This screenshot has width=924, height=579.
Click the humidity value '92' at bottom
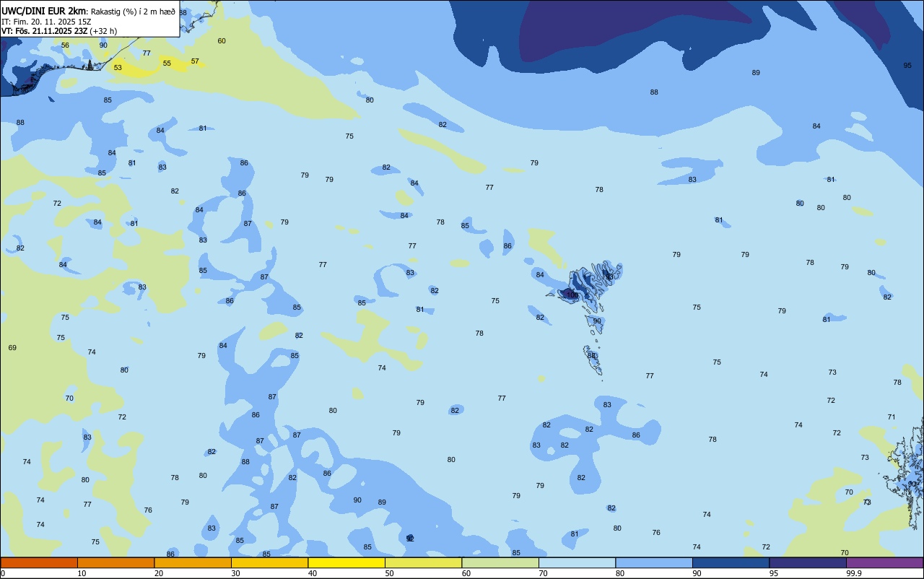tap(410, 539)
